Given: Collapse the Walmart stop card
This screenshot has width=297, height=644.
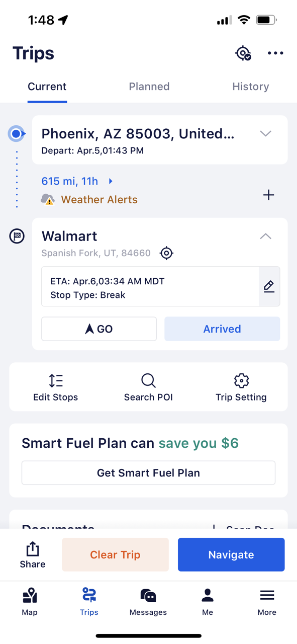Looking at the screenshot, I should pos(266,236).
